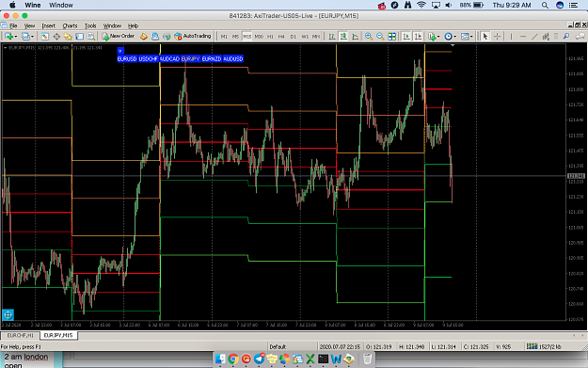Select the H4 timeframe

pyautogui.click(x=281, y=37)
